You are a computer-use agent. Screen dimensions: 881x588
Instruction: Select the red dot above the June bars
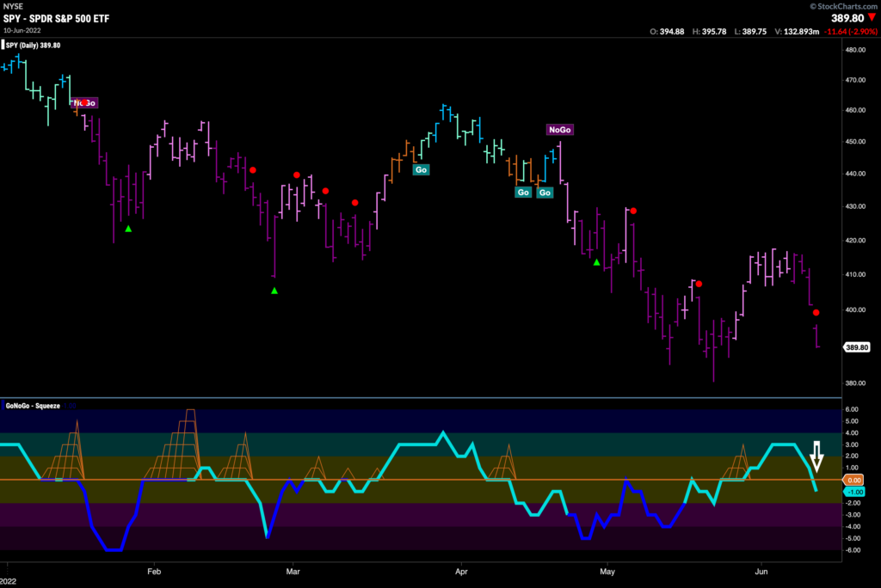(816, 313)
